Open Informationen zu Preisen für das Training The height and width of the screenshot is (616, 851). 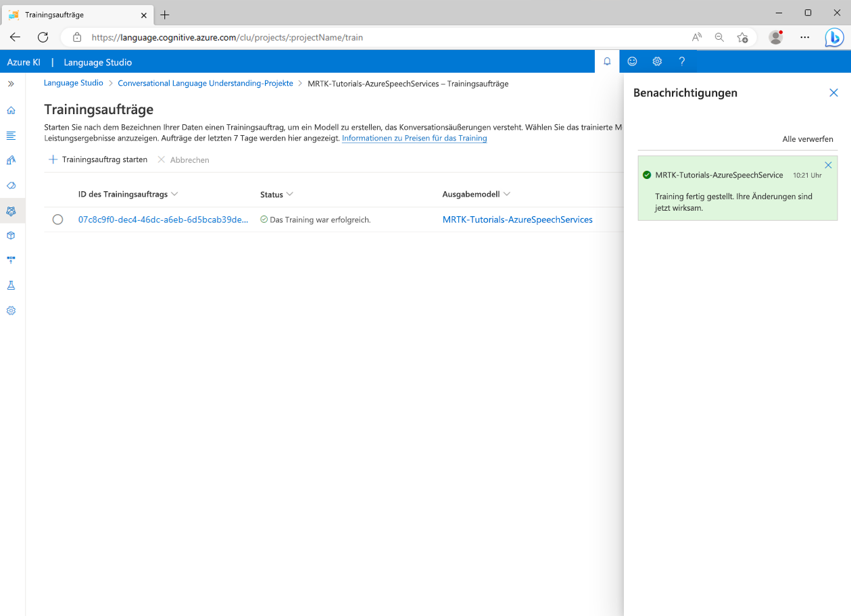(x=414, y=138)
